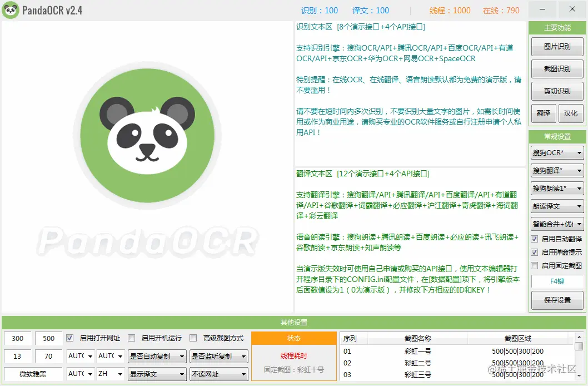Click the 剪切识别 button
This screenshot has width=588, height=386.
557,91
